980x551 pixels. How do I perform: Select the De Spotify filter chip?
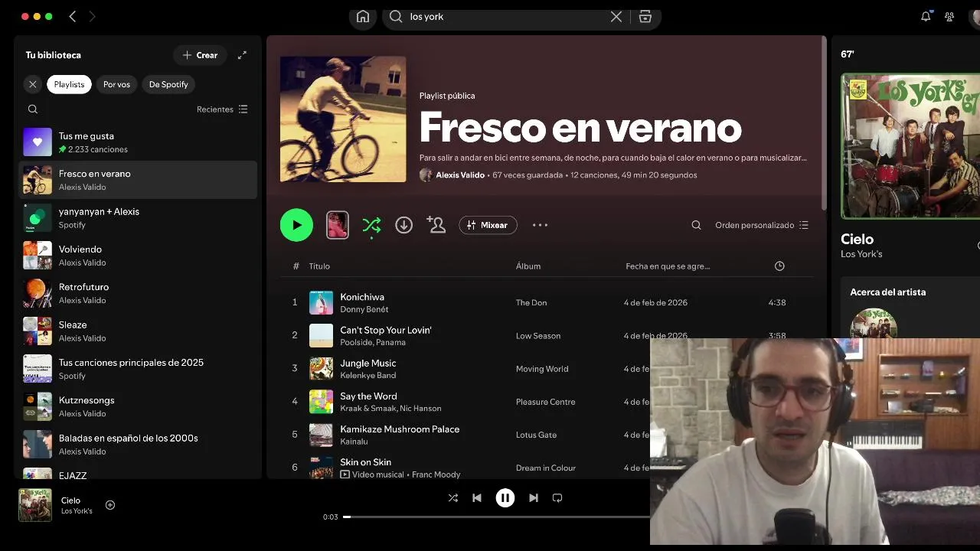168,84
